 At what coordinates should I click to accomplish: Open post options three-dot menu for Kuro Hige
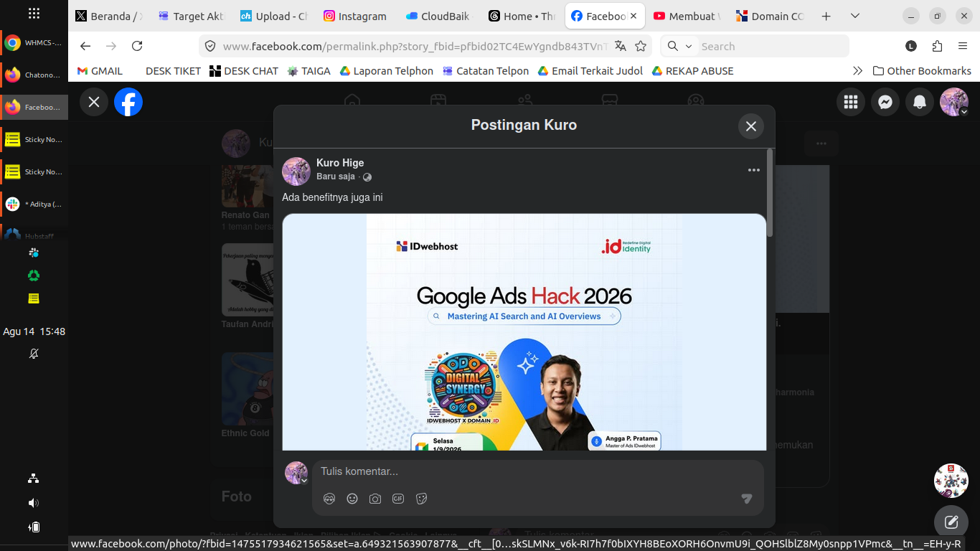(753, 170)
